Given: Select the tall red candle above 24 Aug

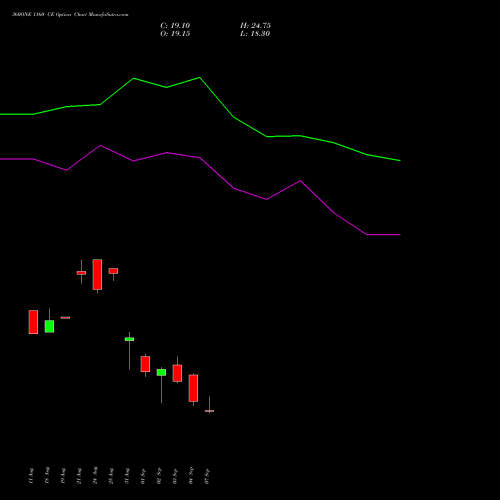Looking at the screenshot, I should pyautogui.click(x=97, y=274).
